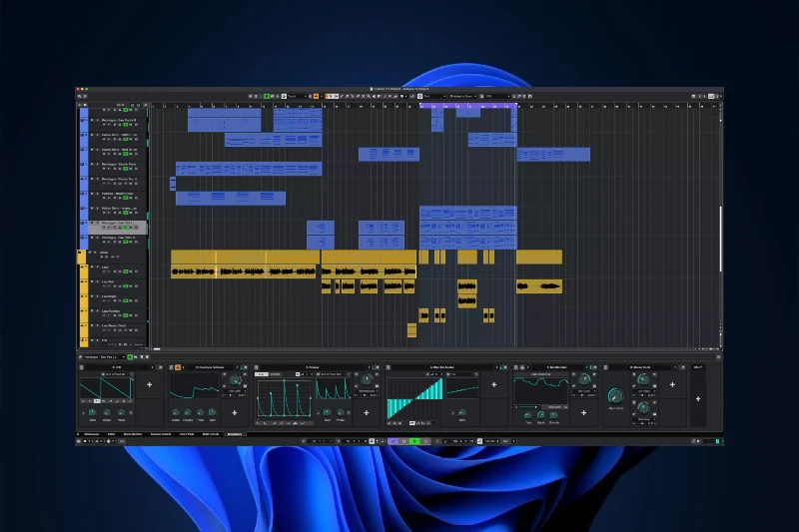
Task: Click green button beside Modulators track selector
Action: click(130, 357)
